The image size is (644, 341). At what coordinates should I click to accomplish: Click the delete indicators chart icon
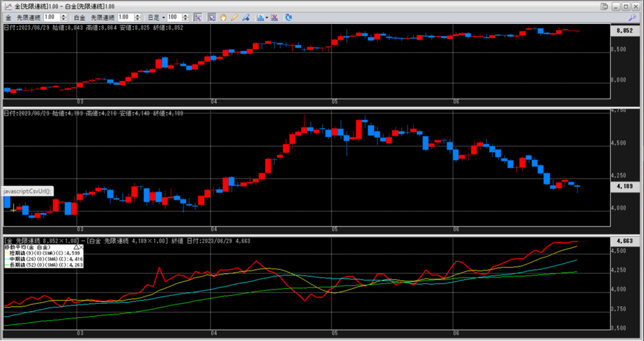click(x=275, y=17)
